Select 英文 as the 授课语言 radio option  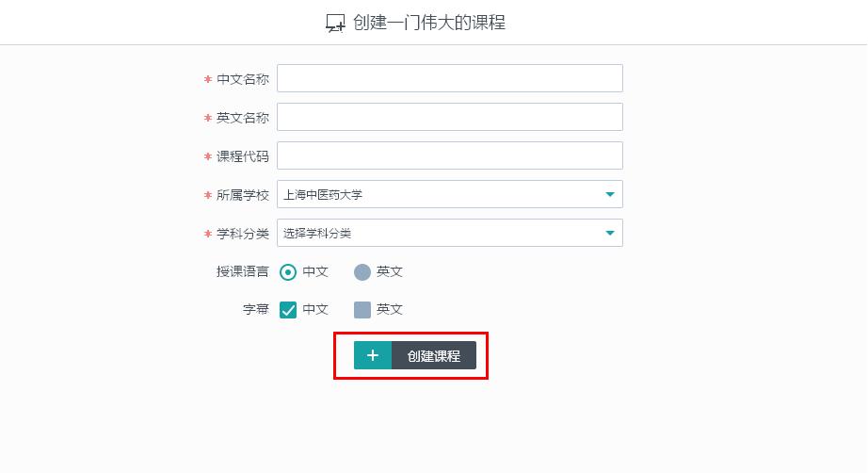pyautogui.click(x=362, y=272)
